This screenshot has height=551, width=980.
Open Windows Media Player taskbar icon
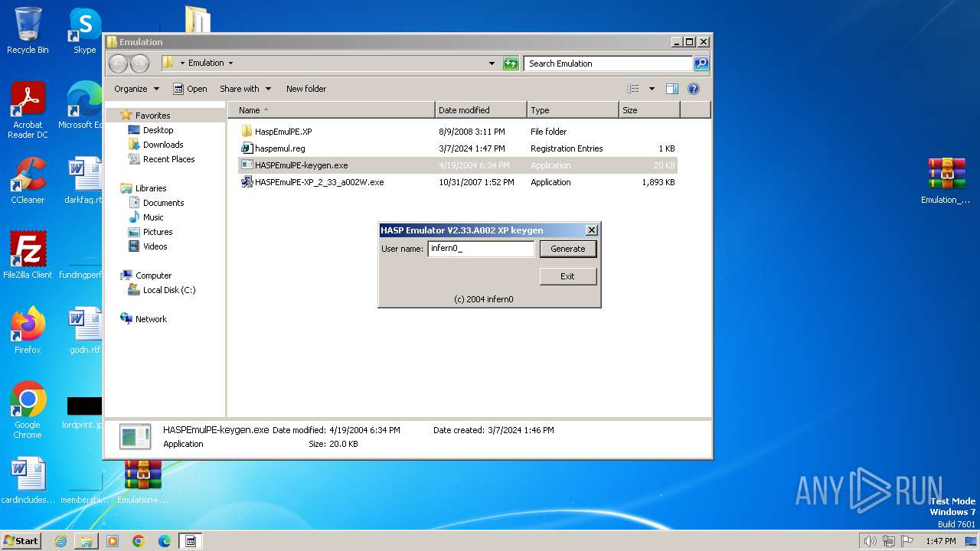tap(113, 541)
